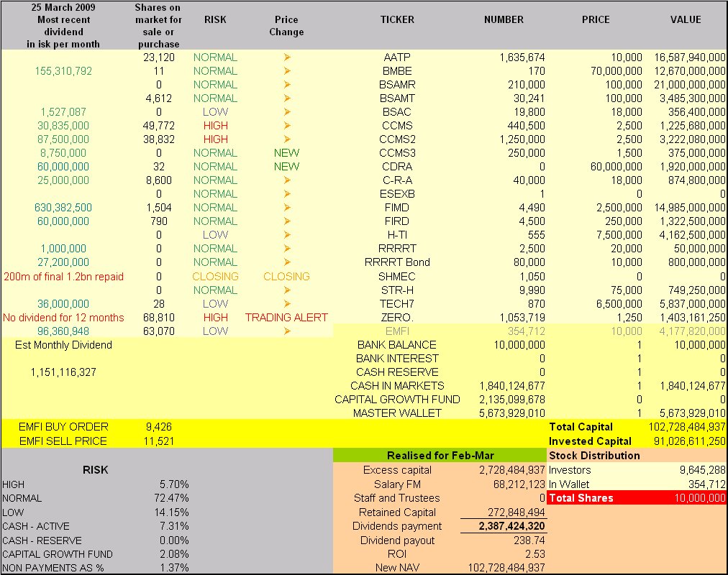
Task: Click the FIRD ticker cell
Action: tap(397, 221)
